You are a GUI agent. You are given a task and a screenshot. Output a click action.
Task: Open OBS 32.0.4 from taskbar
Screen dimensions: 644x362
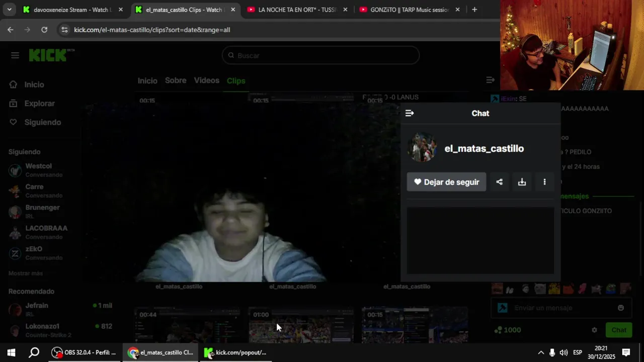point(85,352)
